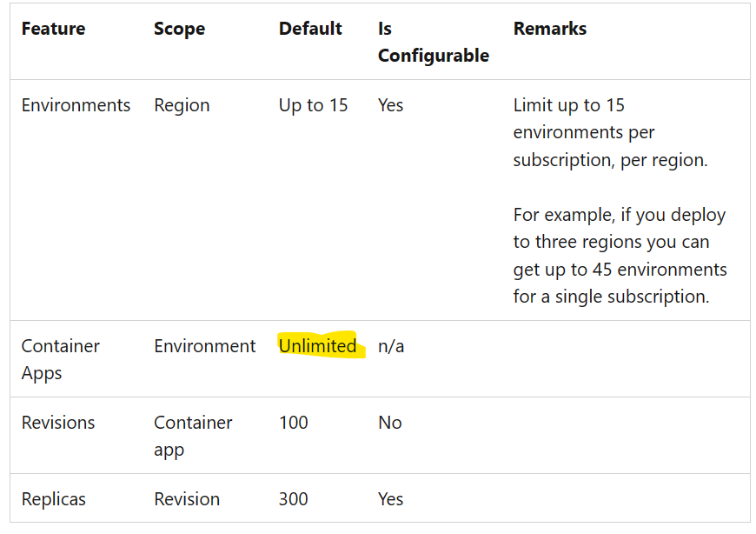Click the Region scope cell
The width and height of the screenshot is (756, 534).
(182, 105)
